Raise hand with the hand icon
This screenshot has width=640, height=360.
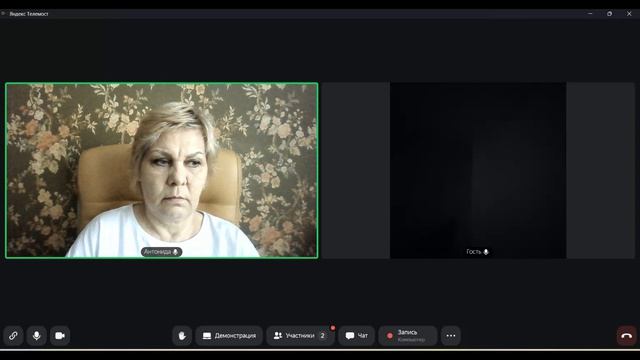pos(182,336)
